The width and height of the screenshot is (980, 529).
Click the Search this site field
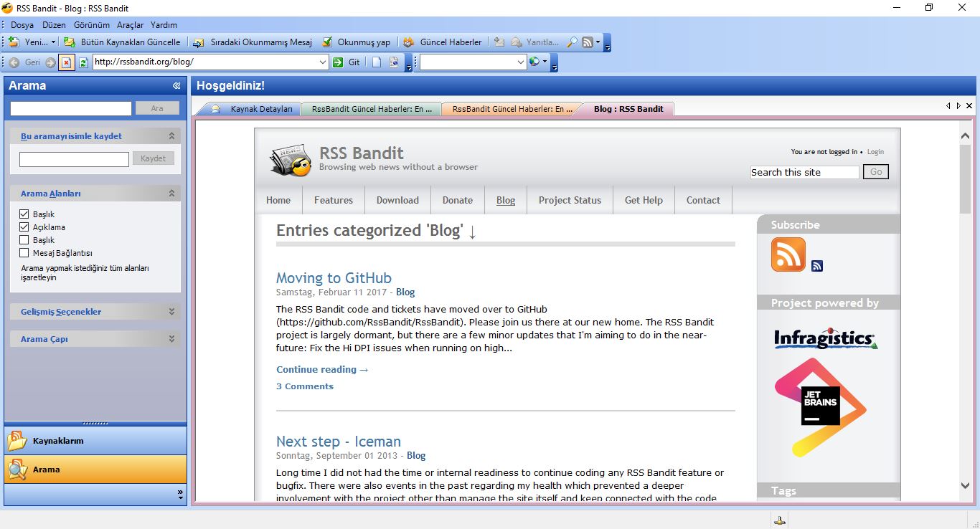pos(804,172)
